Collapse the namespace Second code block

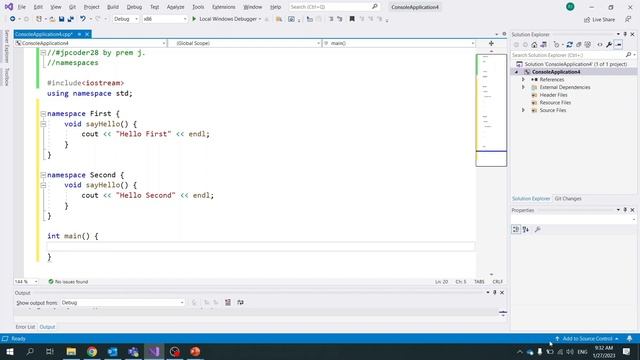pyautogui.click(x=43, y=175)
